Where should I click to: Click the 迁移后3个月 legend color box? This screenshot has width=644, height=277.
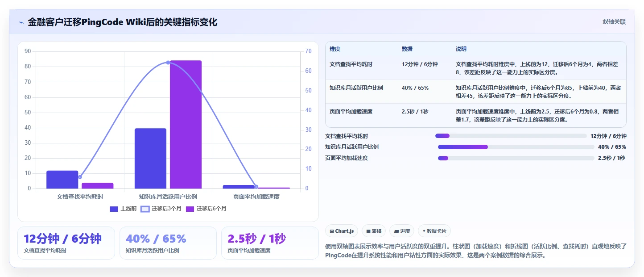[x=145, y=209]
